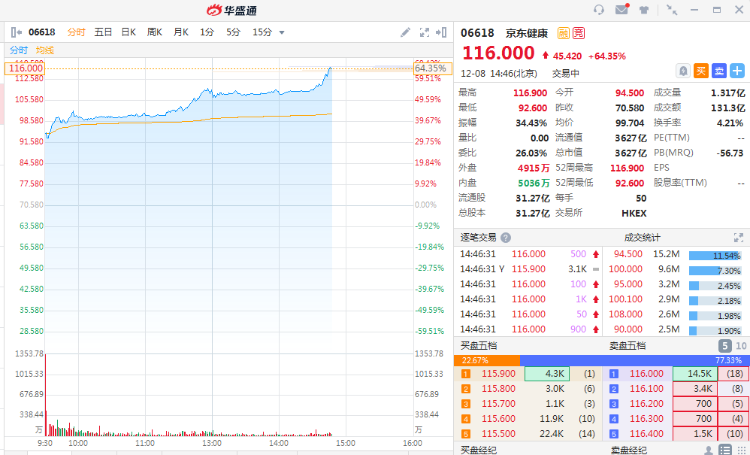Collapse the right-side quote panel

point(442,32)
